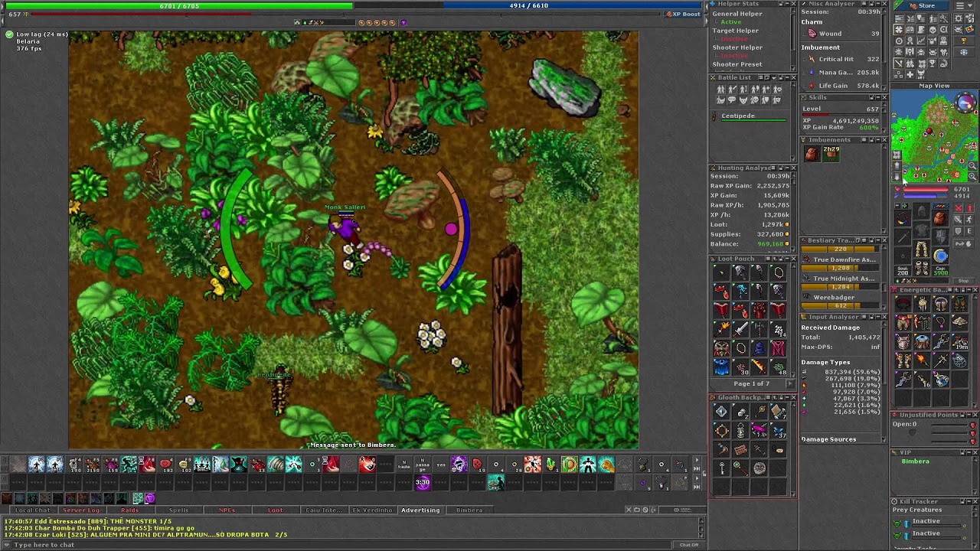Image resolution: width=980 pixels, height=551 pixels.
Task: Click the XP Boost button
Action: pyautogui.click(x=684, y=14)
